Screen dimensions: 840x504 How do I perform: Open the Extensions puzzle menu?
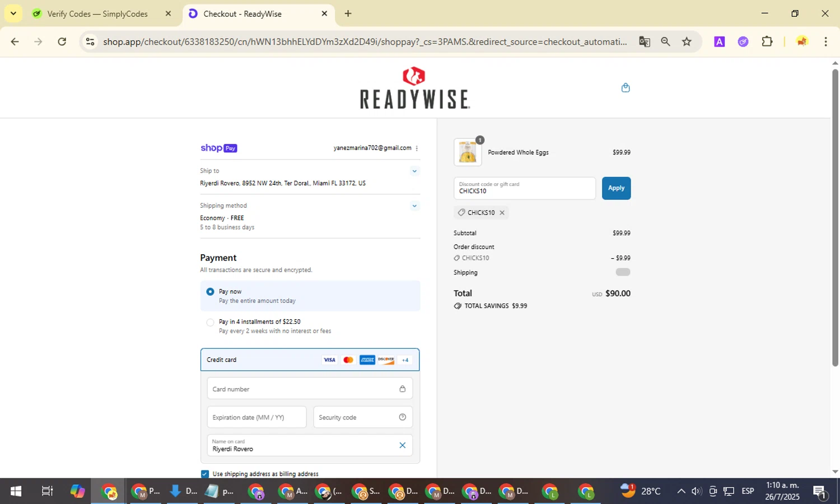(767, 42)
